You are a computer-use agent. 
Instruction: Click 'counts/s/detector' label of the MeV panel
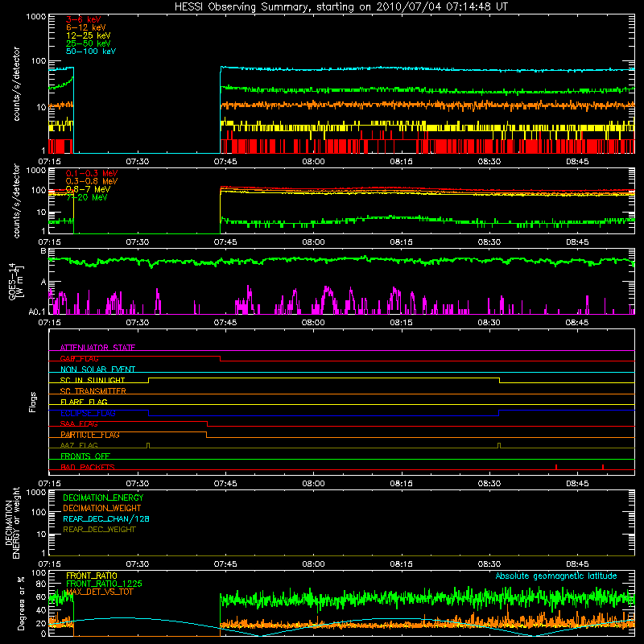(x=16, y=200)
